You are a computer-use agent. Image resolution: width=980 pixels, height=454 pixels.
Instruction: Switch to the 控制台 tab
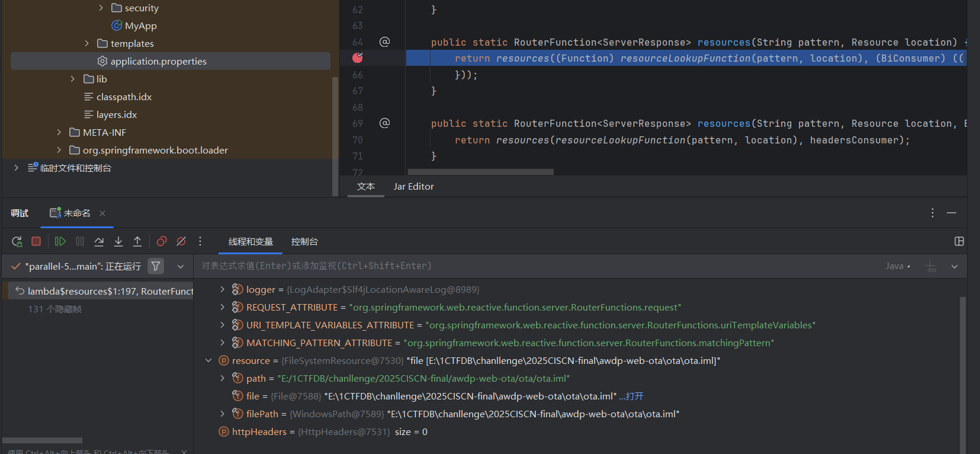click(304, 242)
